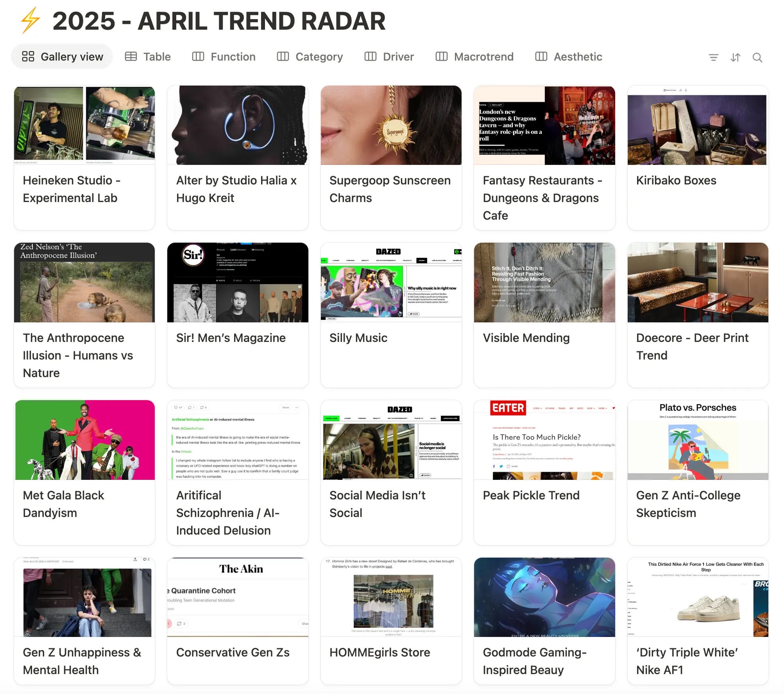784x694 pixels.
Task: Click the filter icon in toolbar
Action: click(713, 57)
